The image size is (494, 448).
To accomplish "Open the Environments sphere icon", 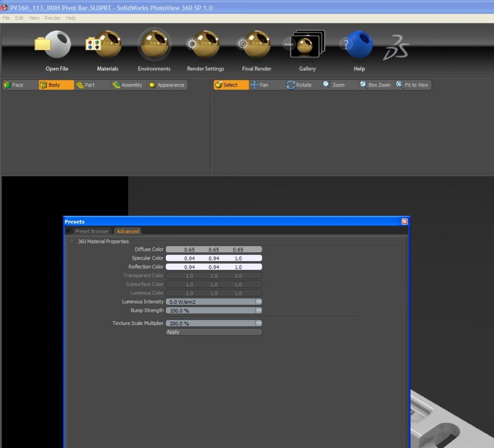I will (x=154, y=44).
